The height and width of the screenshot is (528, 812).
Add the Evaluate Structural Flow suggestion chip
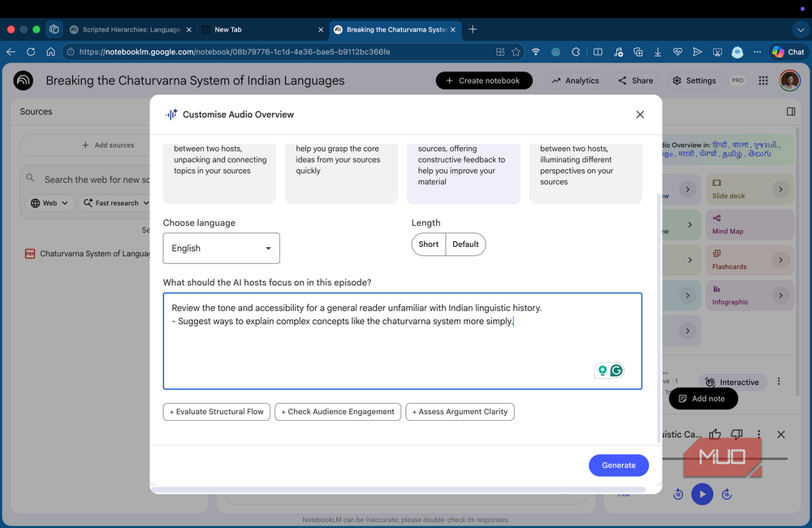click(x=217, y=412)
